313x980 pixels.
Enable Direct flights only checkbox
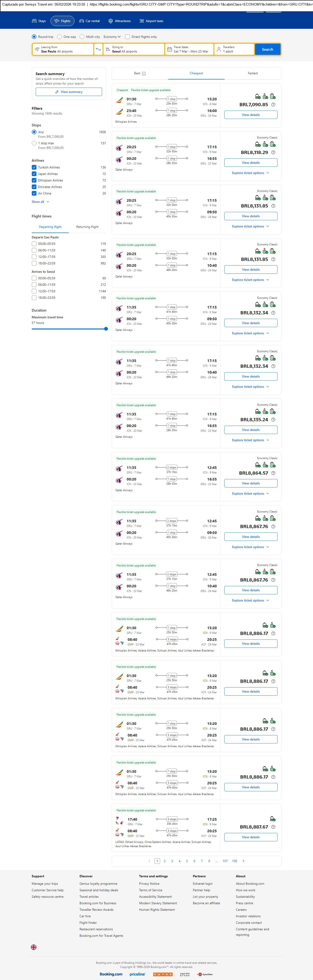click(x=128, y=37)
